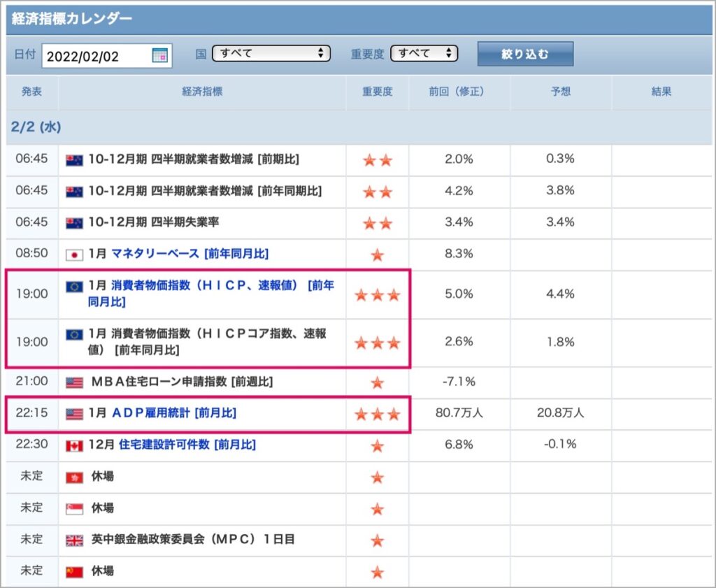Open the 住宅建設許可件数 [前月比] link
Viewport: 716px width, 588px height.
[x=187, y=445]
